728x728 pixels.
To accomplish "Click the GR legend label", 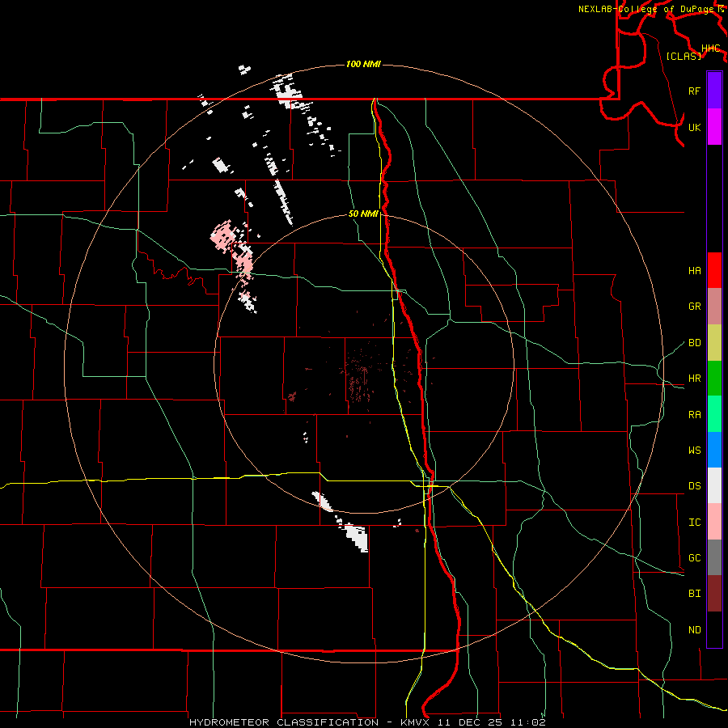I will click(x=694, y=307).
